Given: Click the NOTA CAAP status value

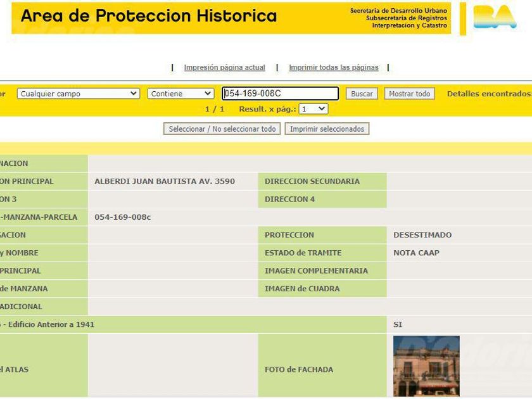Looking at the screenshot, I should (x=416, y=253).
